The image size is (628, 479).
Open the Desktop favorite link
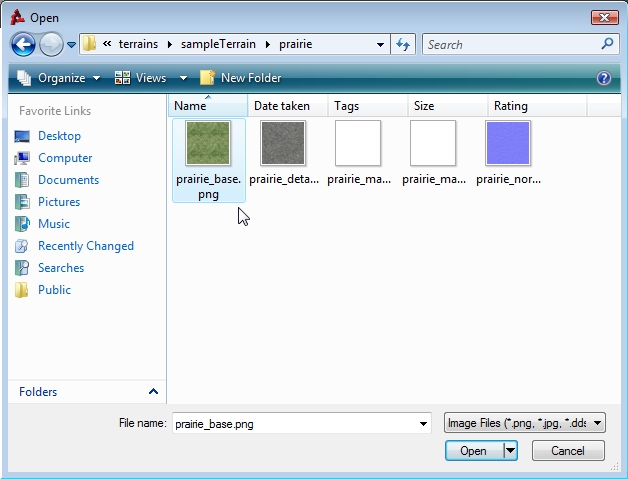pos(59,136)
